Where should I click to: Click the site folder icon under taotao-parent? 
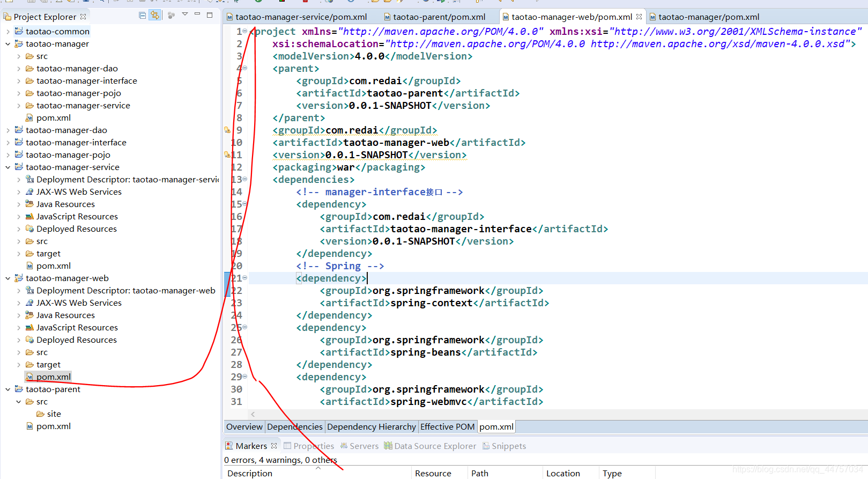coord(40,414)
